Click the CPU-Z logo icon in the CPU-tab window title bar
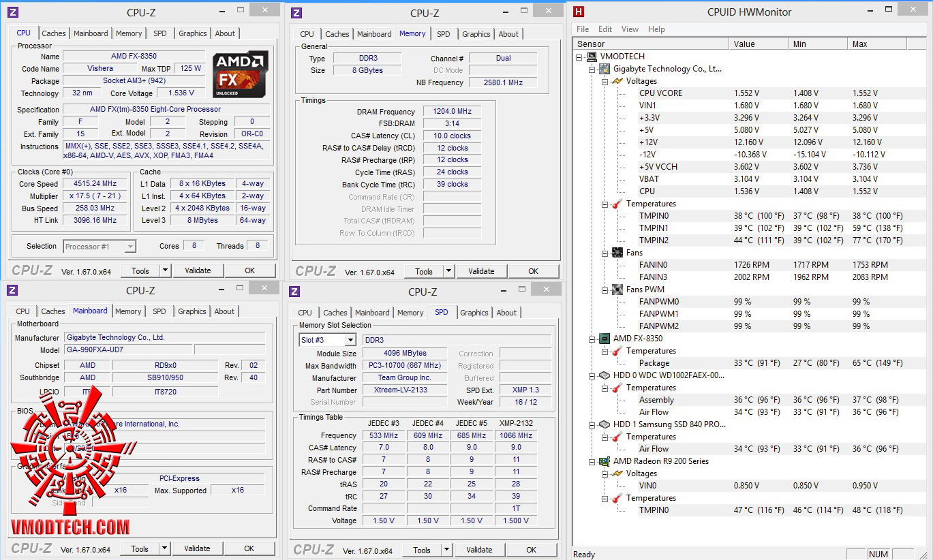 tap(13, 12)
